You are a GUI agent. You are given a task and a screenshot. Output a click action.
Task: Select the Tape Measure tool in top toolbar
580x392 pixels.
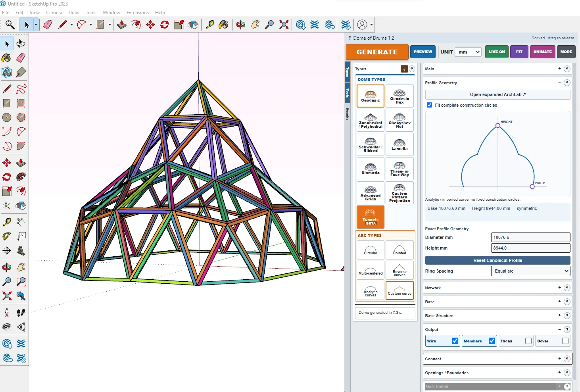tap(210, 25)
